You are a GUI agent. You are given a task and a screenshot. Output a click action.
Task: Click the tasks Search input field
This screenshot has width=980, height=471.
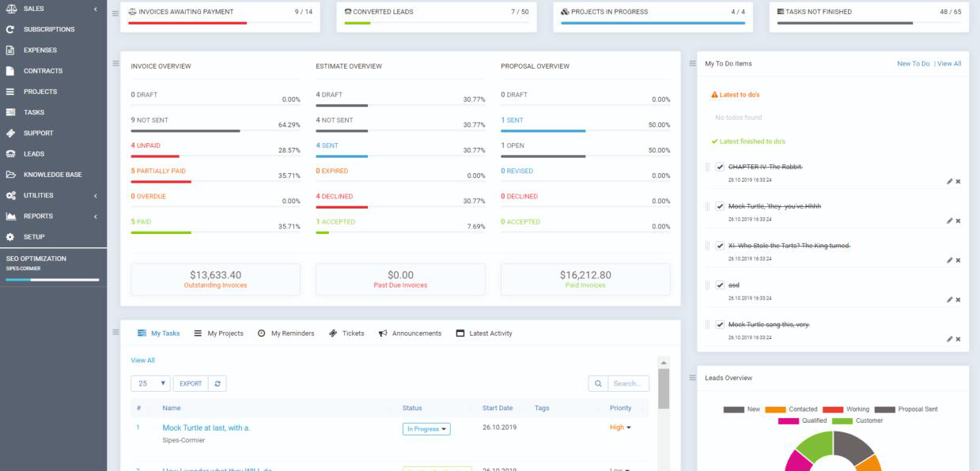point(629,383)
